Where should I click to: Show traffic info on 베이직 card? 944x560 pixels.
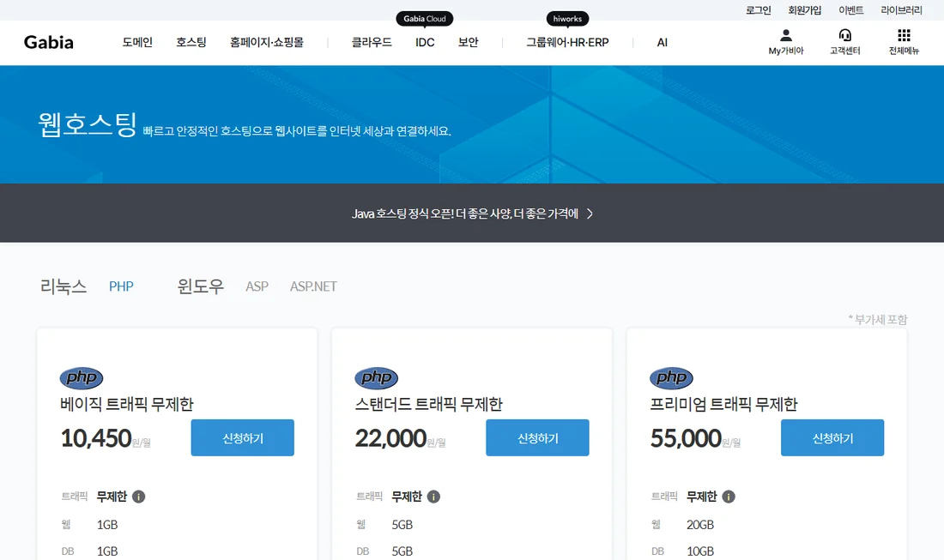coord(138,497)
